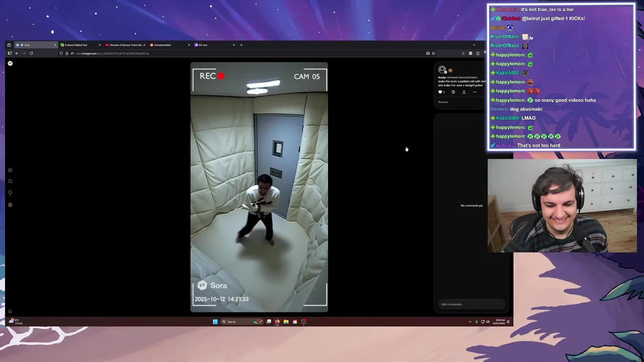Image resolution: width=644 pixels, height=362 pixels.
Task: Open the post's three-dots more menu
Action: (474, 92)
